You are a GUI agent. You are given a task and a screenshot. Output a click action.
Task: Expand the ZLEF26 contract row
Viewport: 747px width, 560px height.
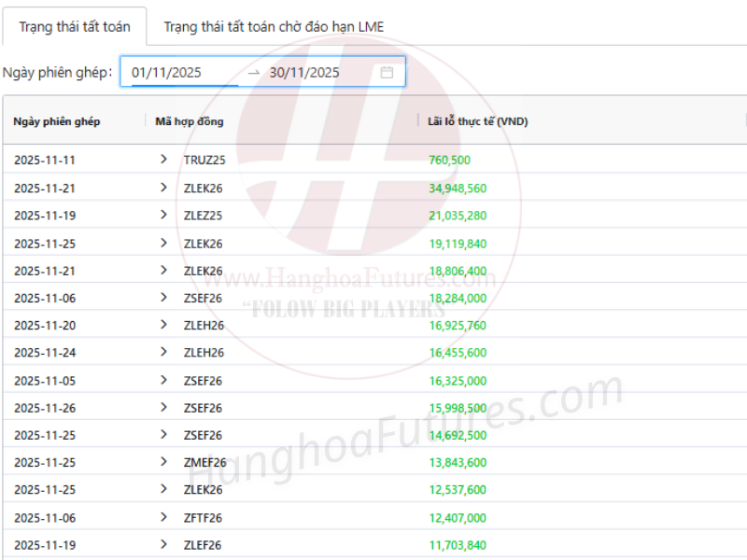164,545
